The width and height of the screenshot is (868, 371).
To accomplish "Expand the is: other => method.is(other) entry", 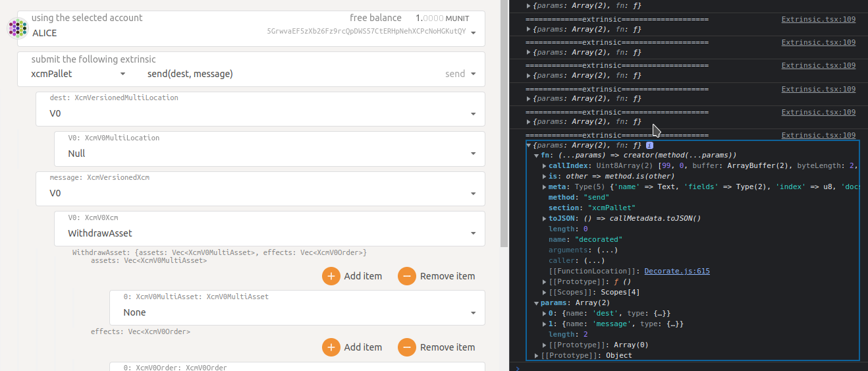I will point(545,177).
